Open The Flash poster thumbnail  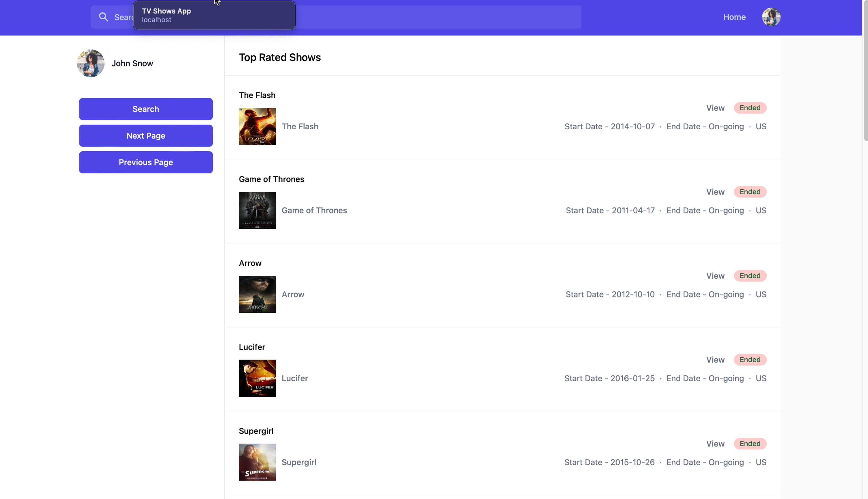[257, 126]
